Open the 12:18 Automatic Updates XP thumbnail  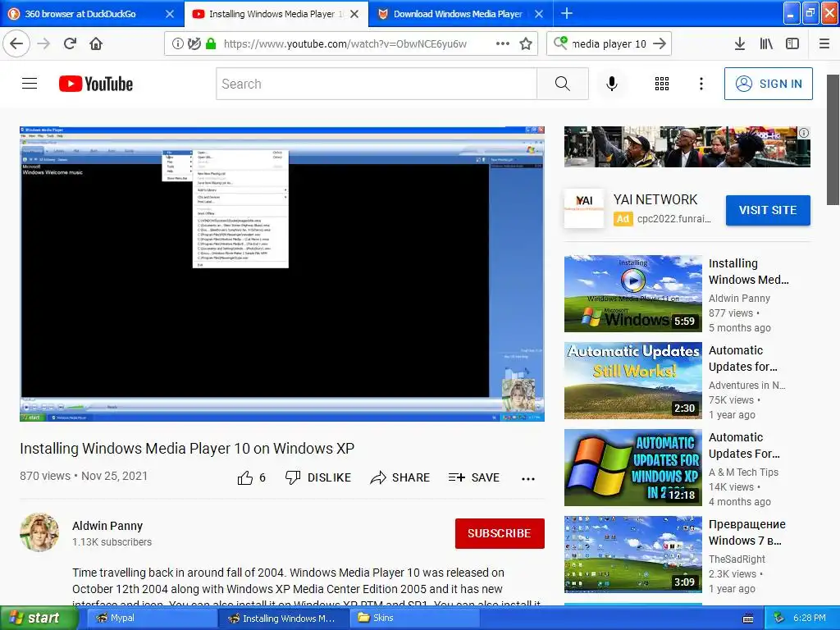coord(632,467)
